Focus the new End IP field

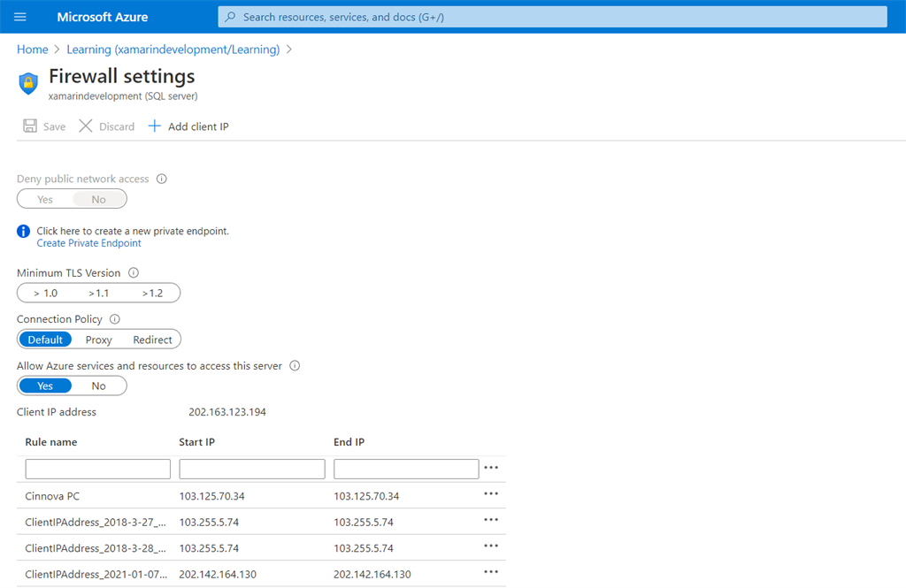[x=406, y=469]
